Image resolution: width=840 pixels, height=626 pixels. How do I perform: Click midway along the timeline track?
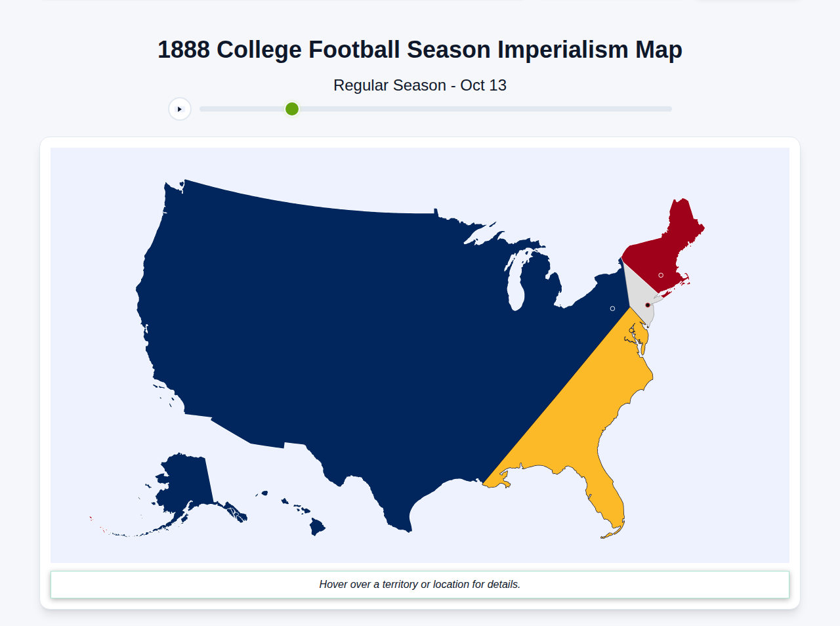[435, 109]
